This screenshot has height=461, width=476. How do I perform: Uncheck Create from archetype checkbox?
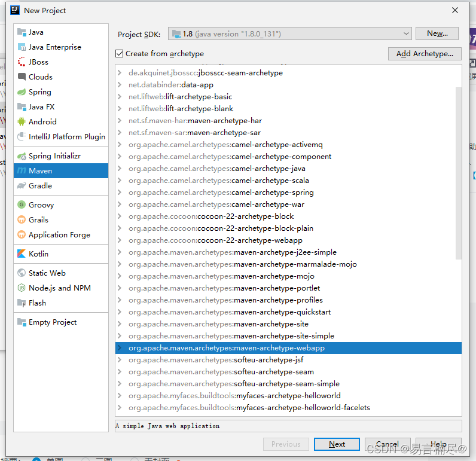120,54
